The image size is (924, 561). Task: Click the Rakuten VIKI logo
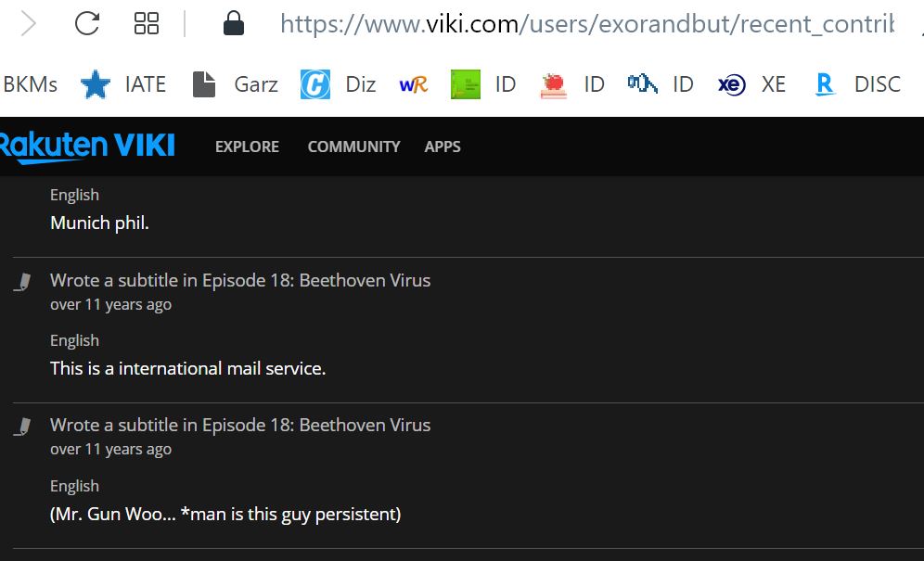click(87, 147)
